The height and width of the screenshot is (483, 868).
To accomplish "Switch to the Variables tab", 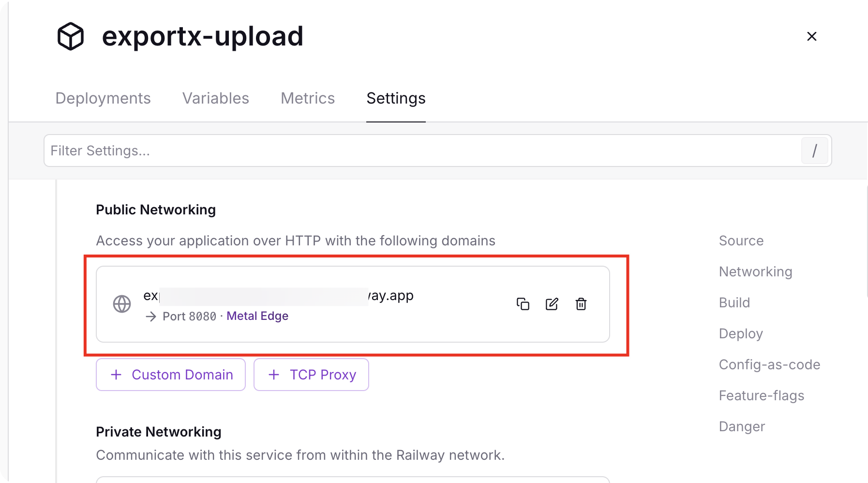I will click(x=216, y=98).
